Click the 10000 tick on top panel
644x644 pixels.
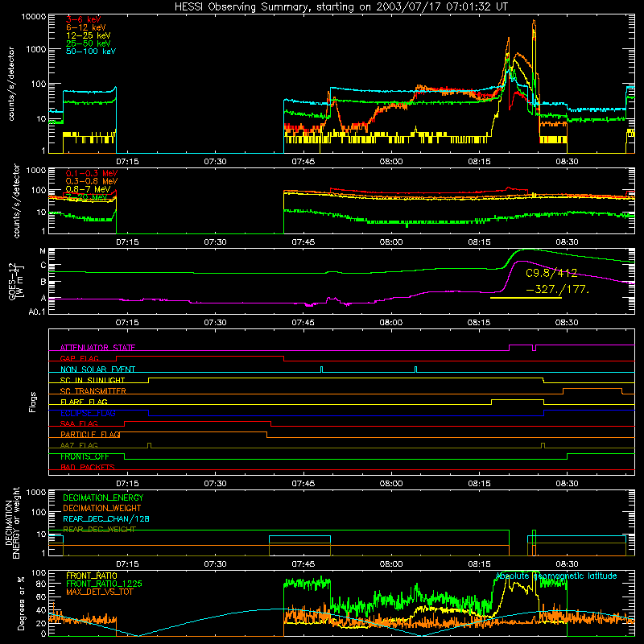pos(34,16)
